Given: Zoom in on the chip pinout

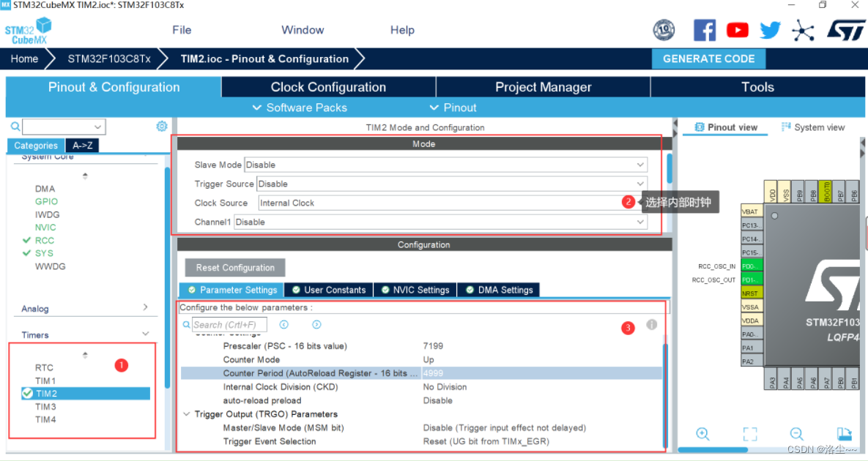Looking at the screenshot, I should [703, 434].
